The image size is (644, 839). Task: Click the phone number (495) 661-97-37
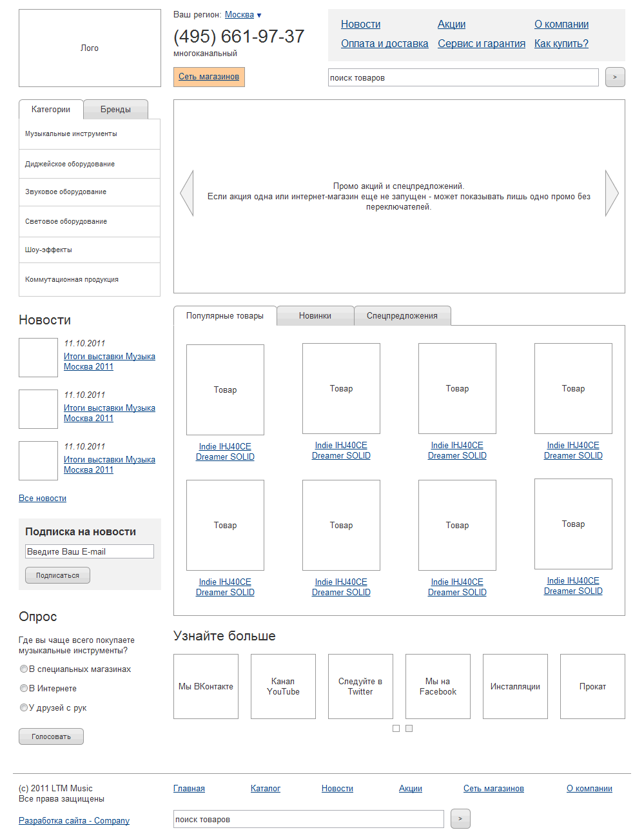tap(239, 37)
